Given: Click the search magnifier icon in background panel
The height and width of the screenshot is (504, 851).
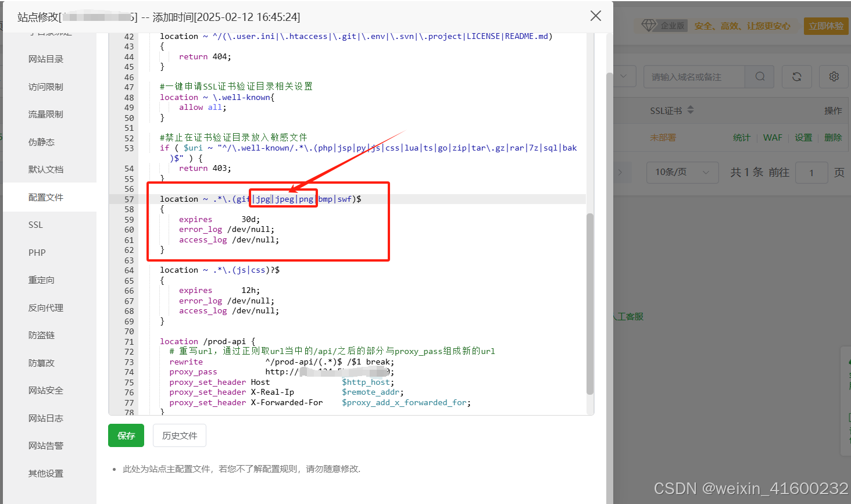Looking at the screenshot, I should [x=760, y=77].
